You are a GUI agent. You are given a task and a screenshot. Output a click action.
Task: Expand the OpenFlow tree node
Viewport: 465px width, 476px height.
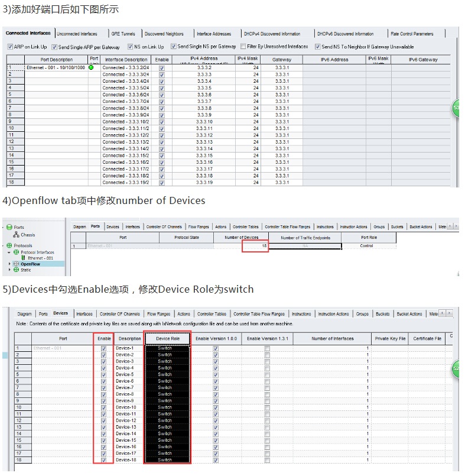pos(9,264)
